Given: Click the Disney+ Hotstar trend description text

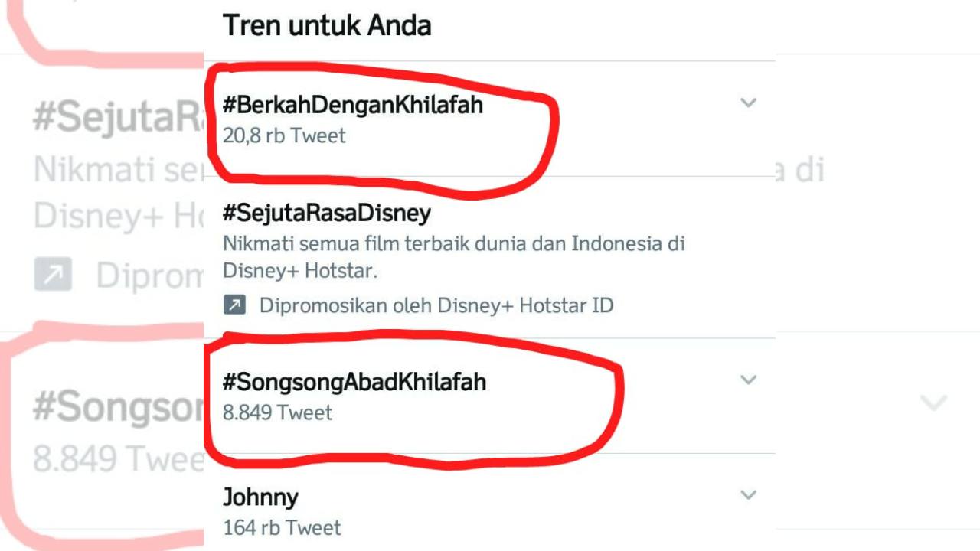Looking at the screenshot, I should tap(455, 256).
